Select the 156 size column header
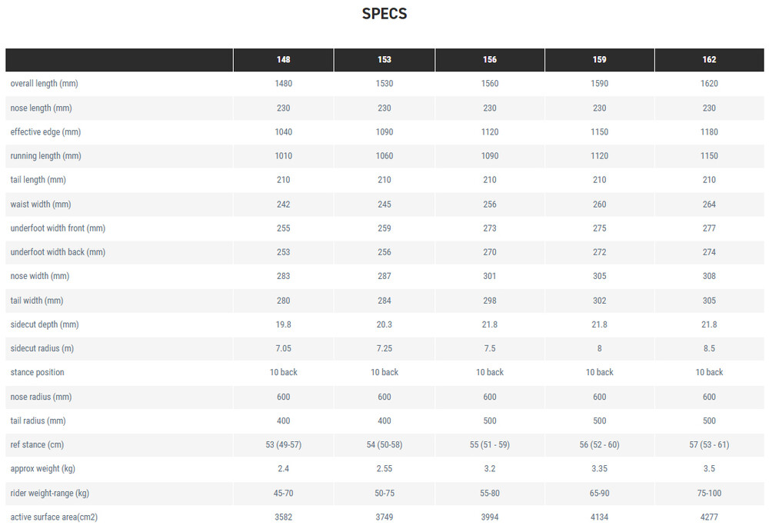Image resolution: width=769 pixels, height=532 pixels. point(490,60)
